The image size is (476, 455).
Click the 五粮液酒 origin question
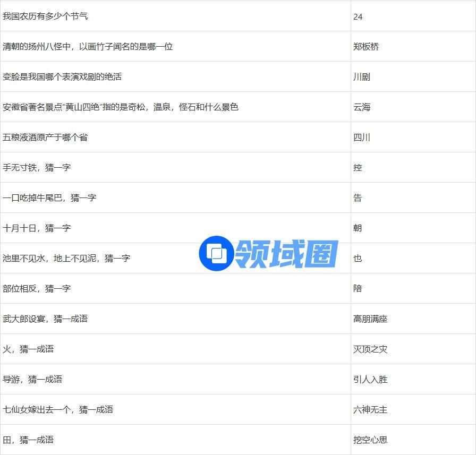(x=45, y=137)
